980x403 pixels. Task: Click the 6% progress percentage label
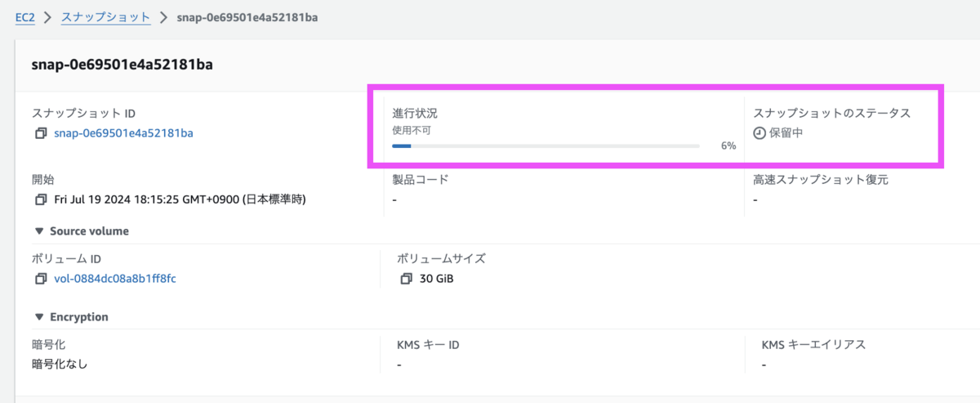point(728,146)
